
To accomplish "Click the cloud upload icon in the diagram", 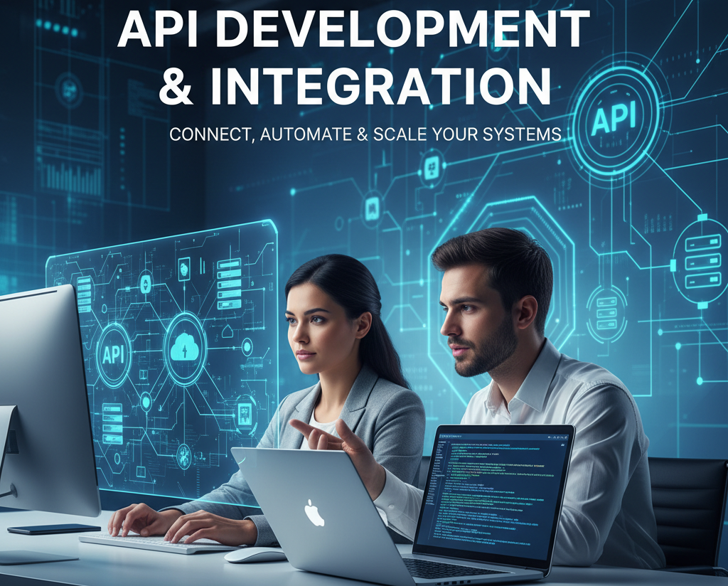I will click(184, 348).
